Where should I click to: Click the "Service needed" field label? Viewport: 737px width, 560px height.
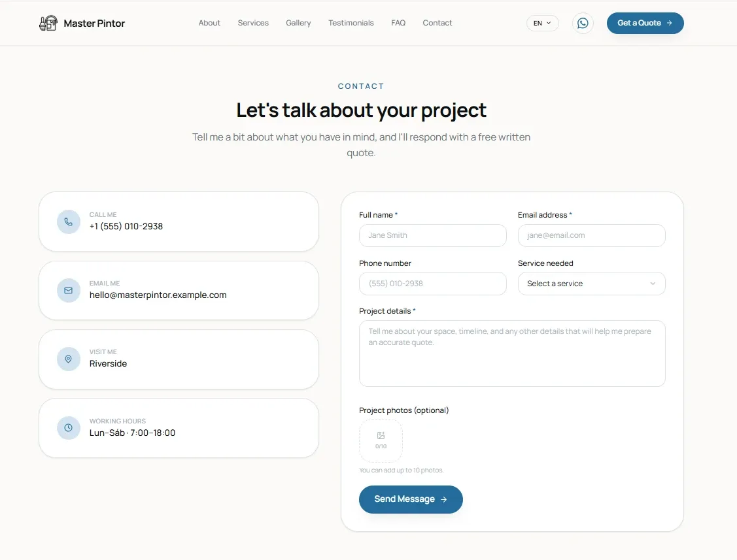tap(545, 263)
